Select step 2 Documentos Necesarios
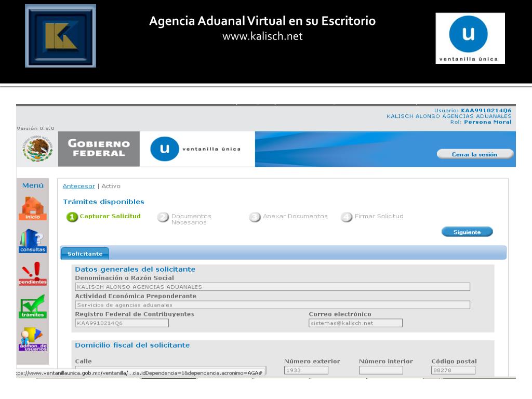This screenshot has height=399, width=532. (x=184, y=219)
